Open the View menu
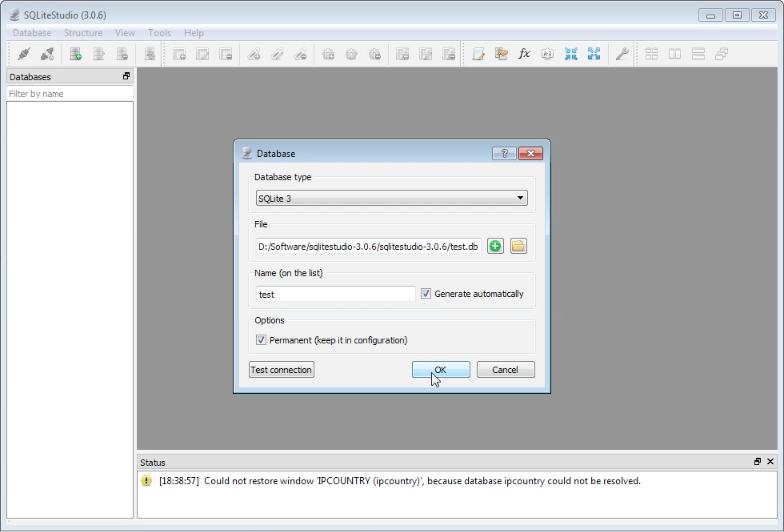This screenshot has width=784, height=532. tap(125, 32)
